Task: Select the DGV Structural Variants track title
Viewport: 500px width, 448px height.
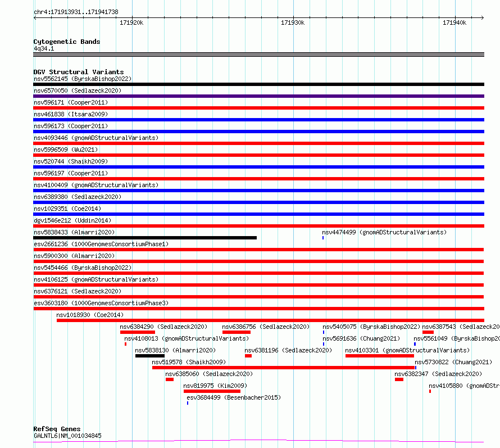Action: [x=79, y=72]
